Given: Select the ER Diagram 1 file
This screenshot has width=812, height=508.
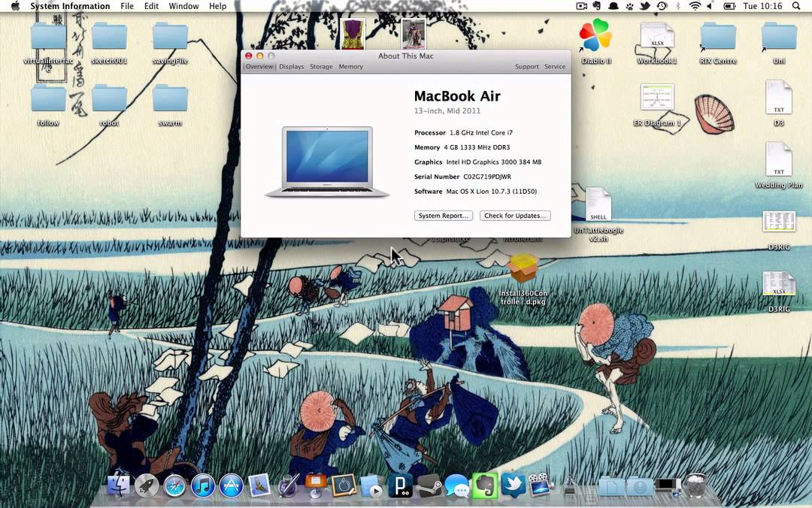Looking at the screenshot, I should click(656, 98).
